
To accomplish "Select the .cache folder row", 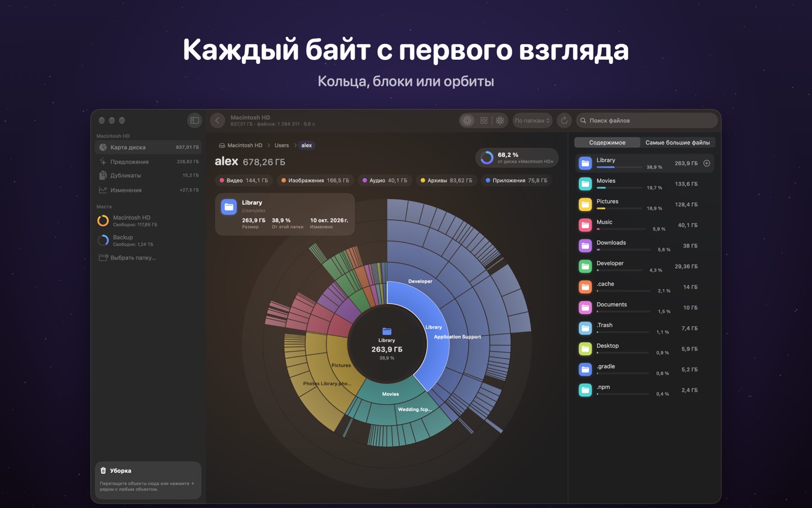I will point(645,287).
